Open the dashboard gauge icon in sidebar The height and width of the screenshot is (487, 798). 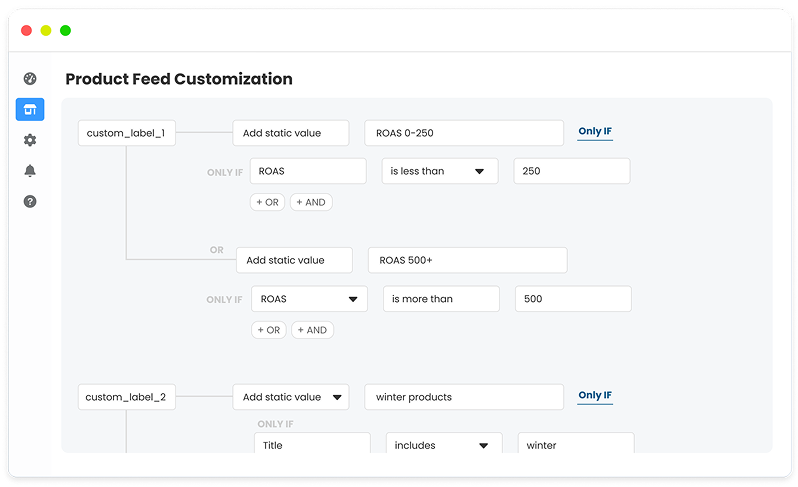[30, 79]
